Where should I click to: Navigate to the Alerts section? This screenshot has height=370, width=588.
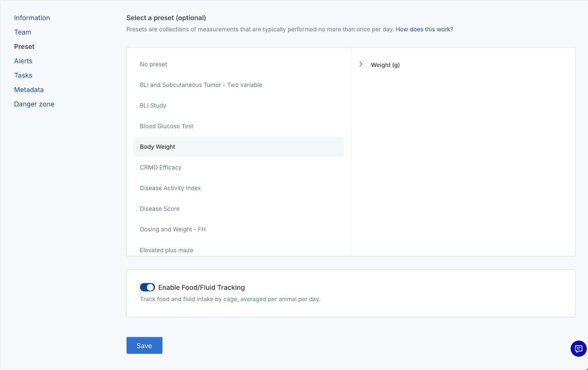click(23, 61)
